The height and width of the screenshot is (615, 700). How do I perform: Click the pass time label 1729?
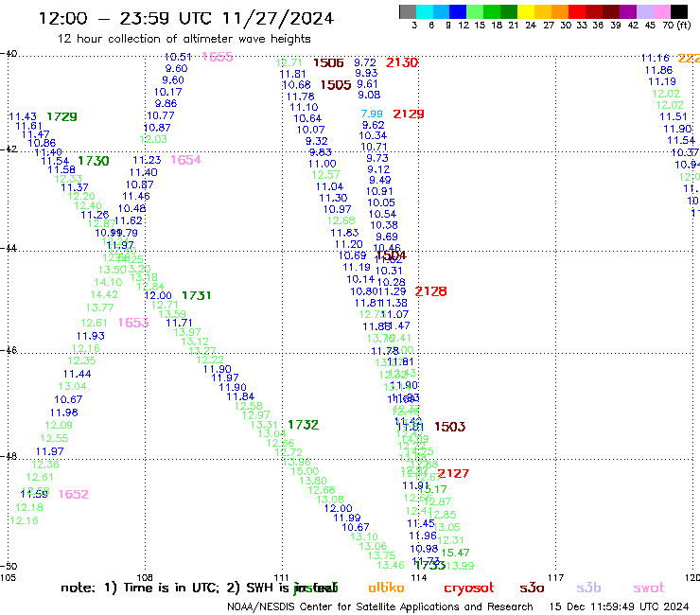(x=62, y=116)
